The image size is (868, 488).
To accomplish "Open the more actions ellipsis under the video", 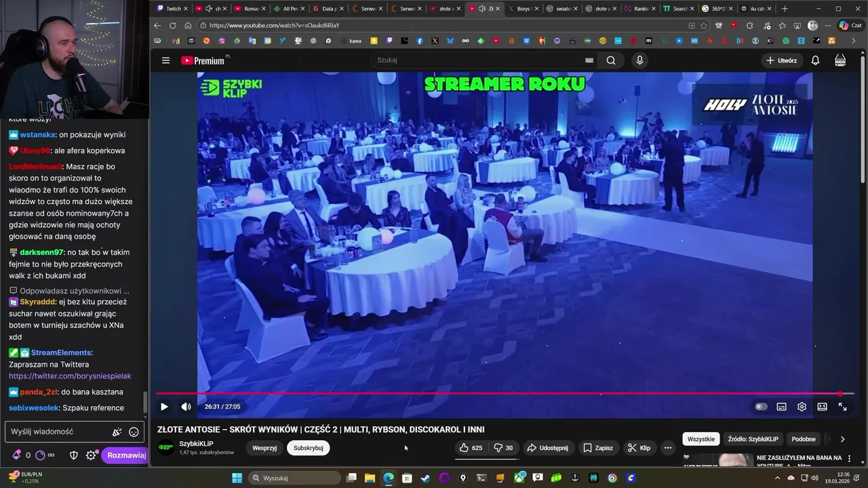I will (x=668, y=448).
